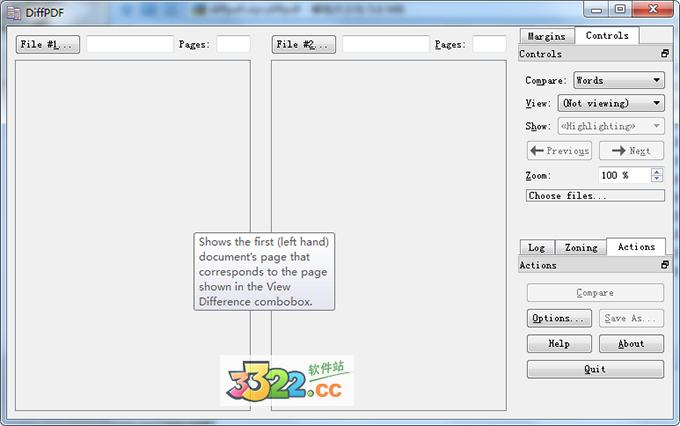Switch to the Zoning tab

[581, 247]
